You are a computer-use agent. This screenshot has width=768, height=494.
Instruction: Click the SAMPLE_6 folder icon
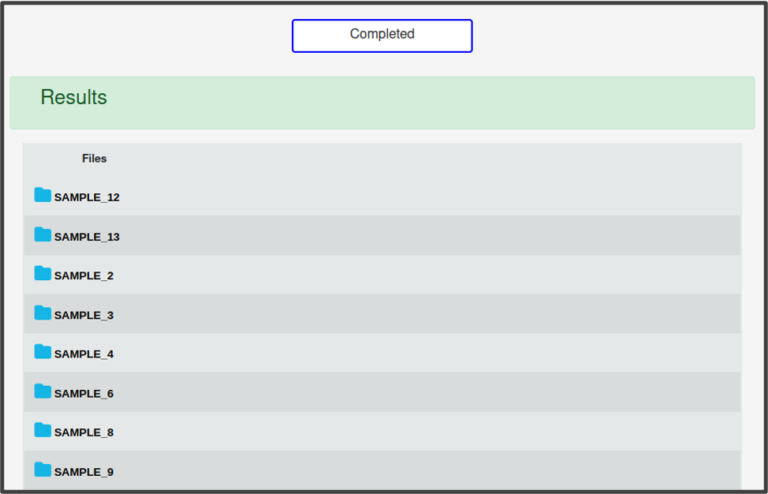coord(42,391)
